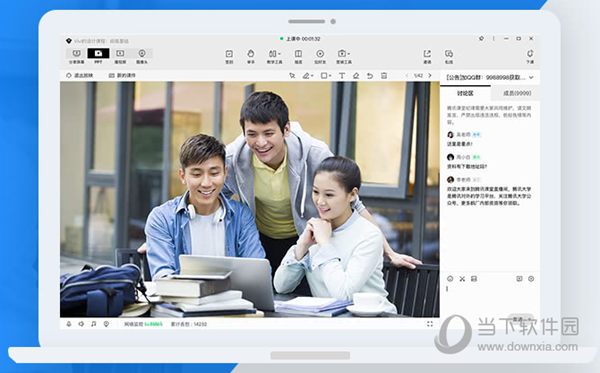Click the clear trash icon
The image size is (600, 373).
(384, 76)
